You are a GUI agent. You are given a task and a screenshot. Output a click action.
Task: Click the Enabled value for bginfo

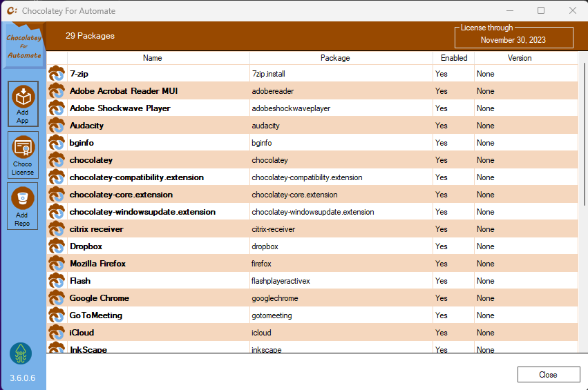pos(442,143)
